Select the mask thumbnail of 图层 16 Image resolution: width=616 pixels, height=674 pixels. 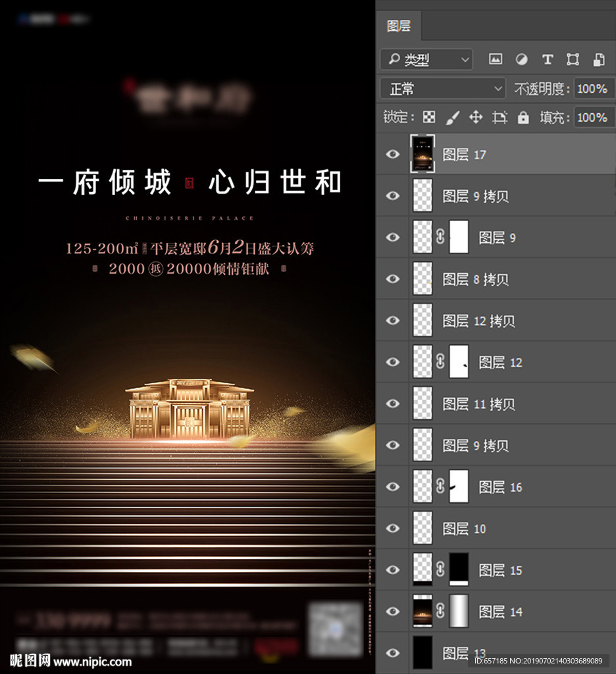(x=459, y=486)
